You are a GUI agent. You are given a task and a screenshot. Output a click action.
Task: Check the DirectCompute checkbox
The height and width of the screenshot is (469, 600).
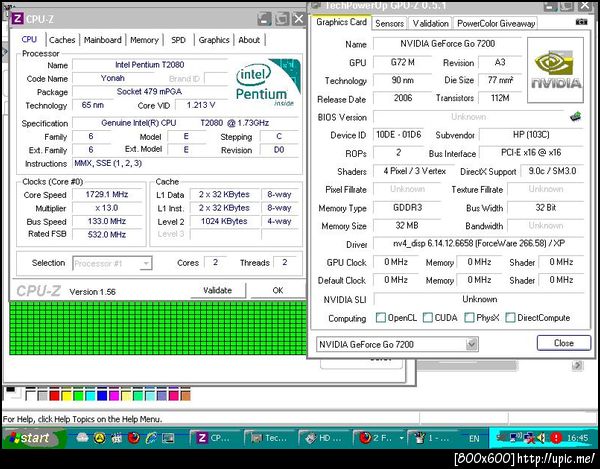(512, 318)
